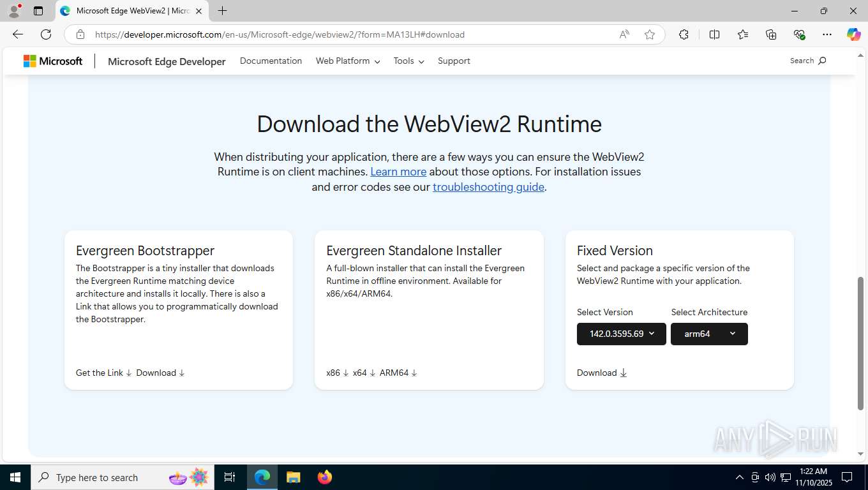Add page to favorites star
Image resolution: width=868 pixels, height=490 pixels.
click(650, 34)
